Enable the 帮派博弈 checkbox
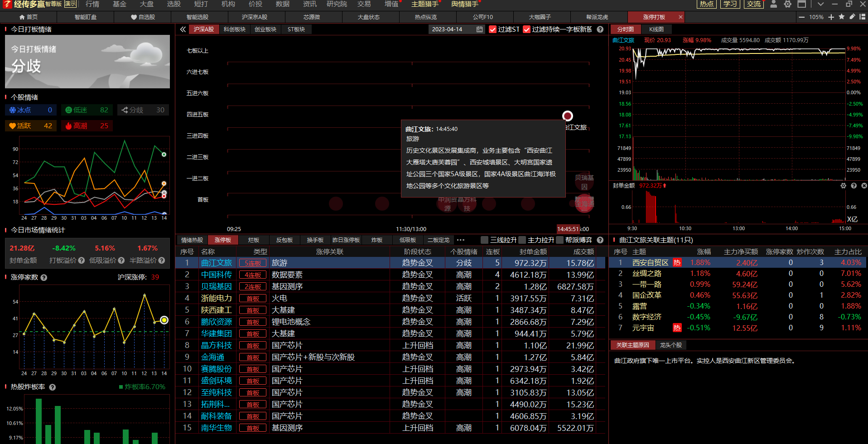Image resolution: width=868 pixels, height=444 pixels. (560, 240)
